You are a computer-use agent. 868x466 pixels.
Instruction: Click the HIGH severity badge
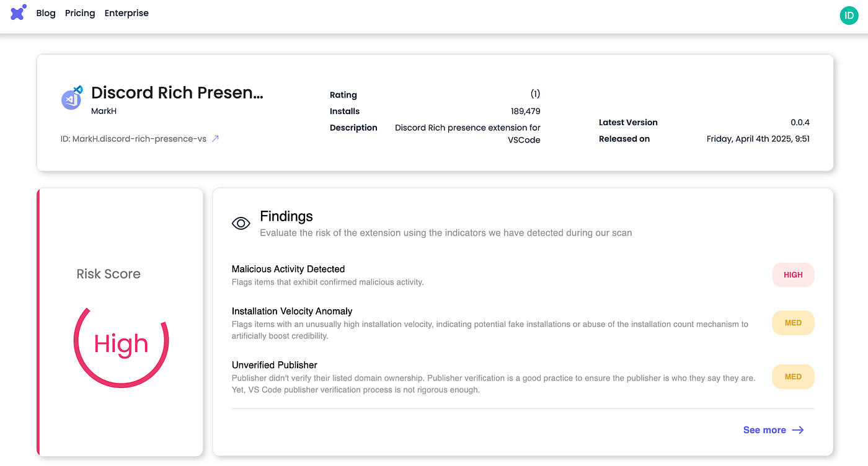point(793,275)
